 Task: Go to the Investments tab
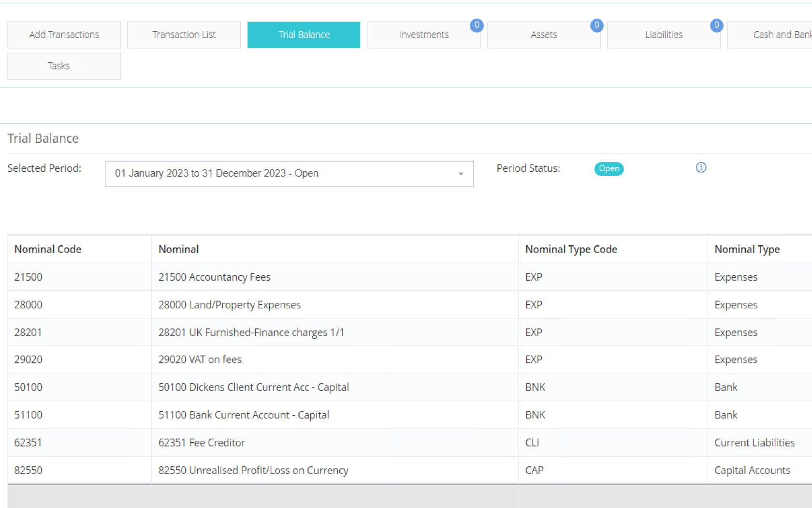(423, 35)
